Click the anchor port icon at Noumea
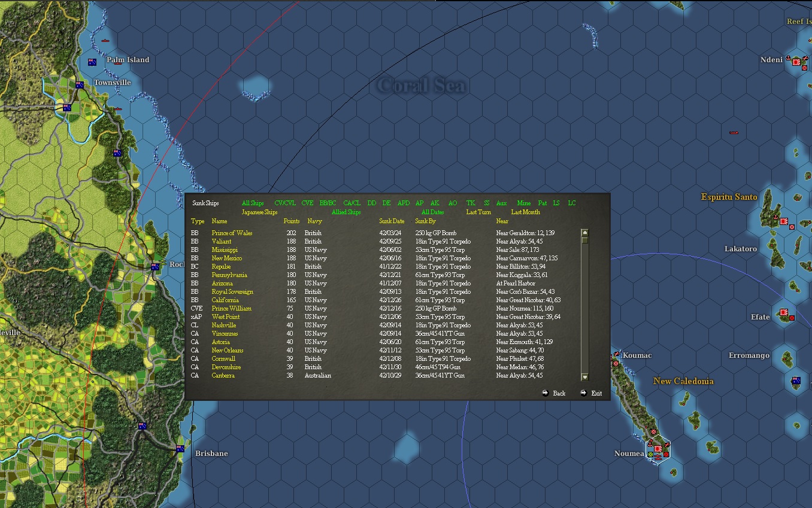 tap(650, 443)
